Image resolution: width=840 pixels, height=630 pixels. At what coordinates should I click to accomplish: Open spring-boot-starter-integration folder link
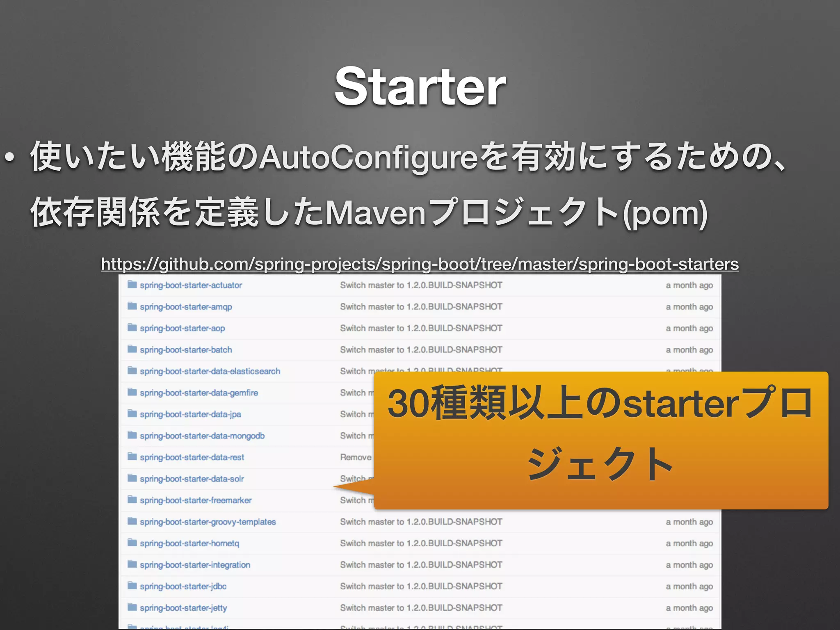(195, 565)
